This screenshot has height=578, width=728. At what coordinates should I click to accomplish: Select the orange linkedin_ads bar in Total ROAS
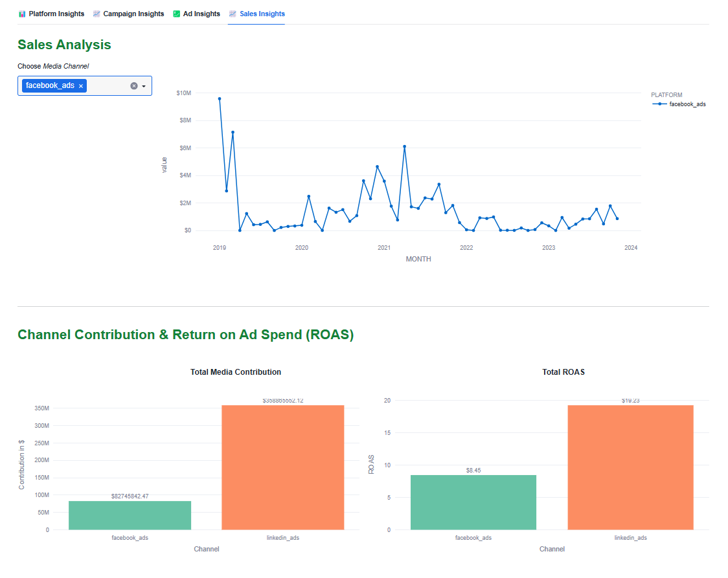630,467
